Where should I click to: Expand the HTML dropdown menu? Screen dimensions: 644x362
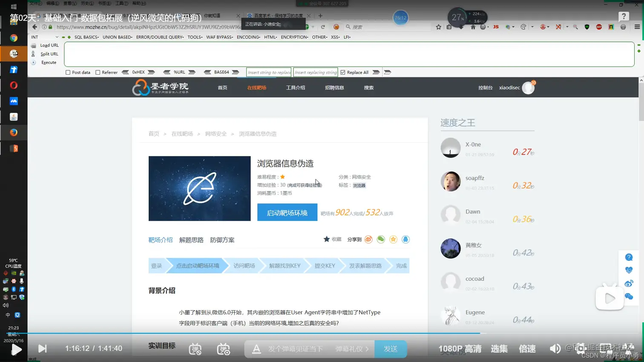click(270, 37)
